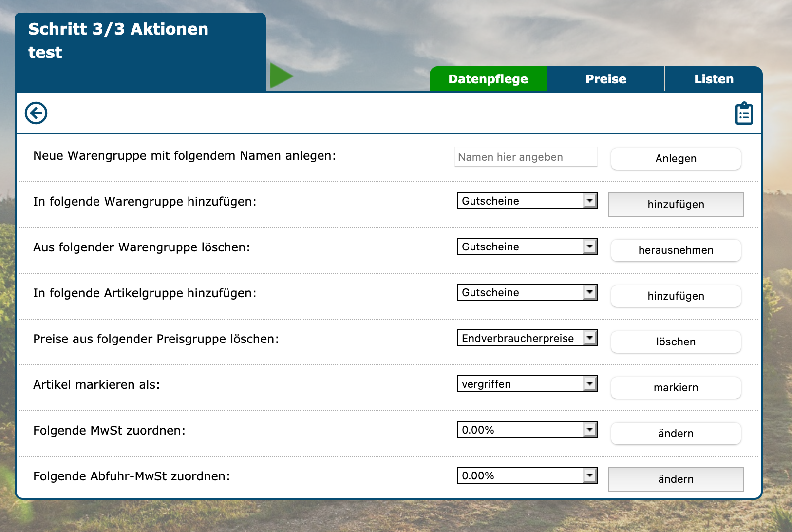792x532 pixels.
Task: Click the Warengruppe name input field
Action: (x=526, y=157)
